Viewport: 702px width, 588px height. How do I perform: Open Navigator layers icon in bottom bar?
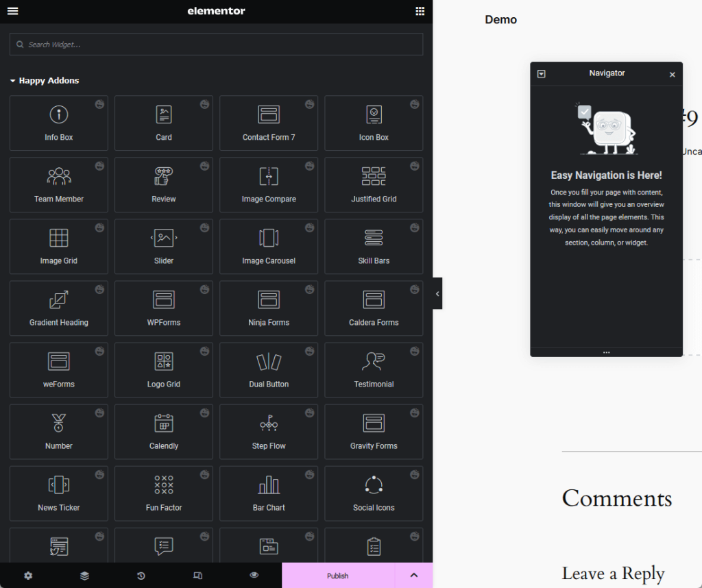click(x=84, y=576)
